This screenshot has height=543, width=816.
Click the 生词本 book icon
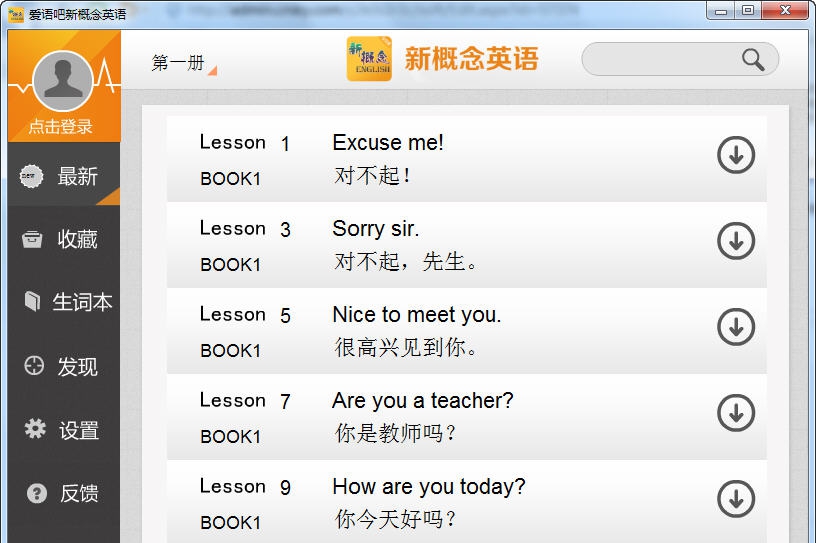point(32,301)
